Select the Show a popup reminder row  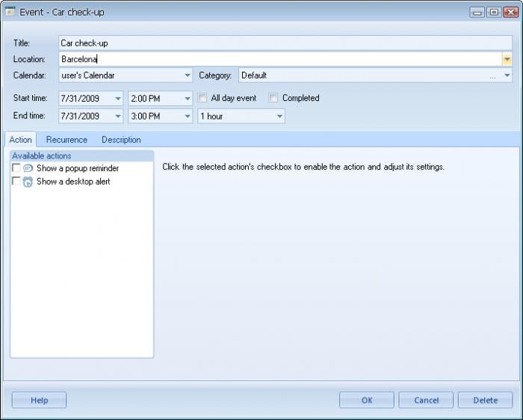tap(81, 168)
